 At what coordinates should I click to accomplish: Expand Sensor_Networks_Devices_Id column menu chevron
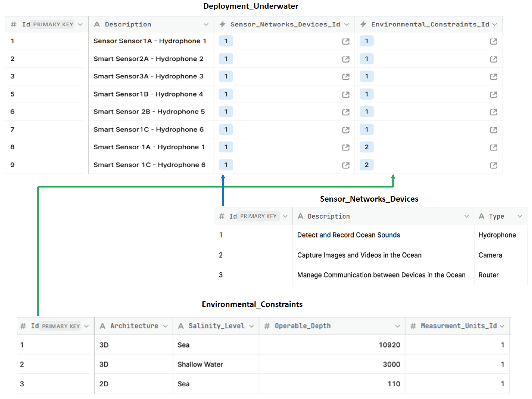346,25
